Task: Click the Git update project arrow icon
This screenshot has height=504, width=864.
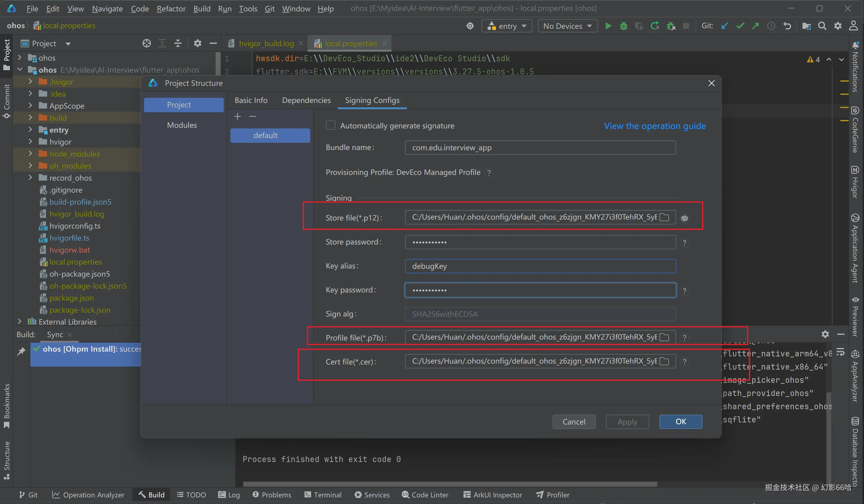Action: 724,26
